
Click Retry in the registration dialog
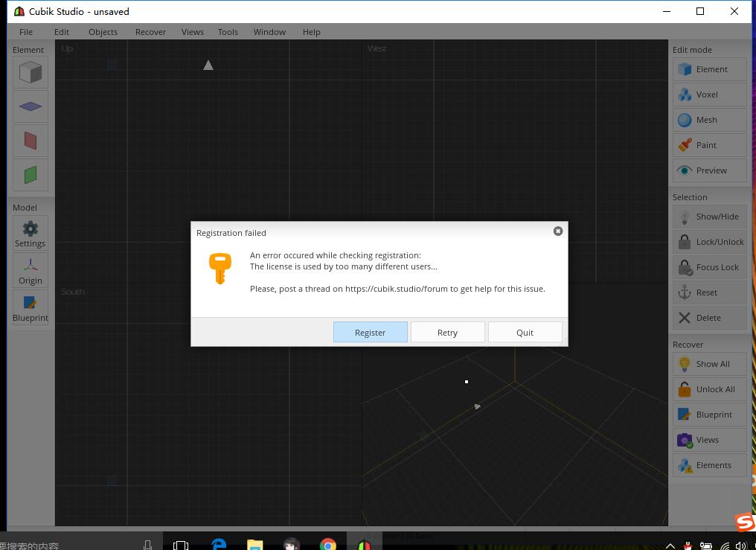coord(447,333)
